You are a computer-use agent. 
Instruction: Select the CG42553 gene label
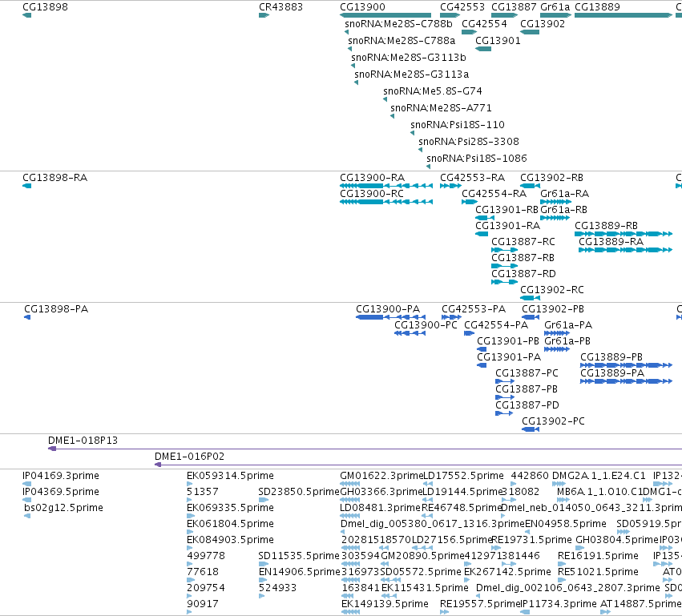462,7
